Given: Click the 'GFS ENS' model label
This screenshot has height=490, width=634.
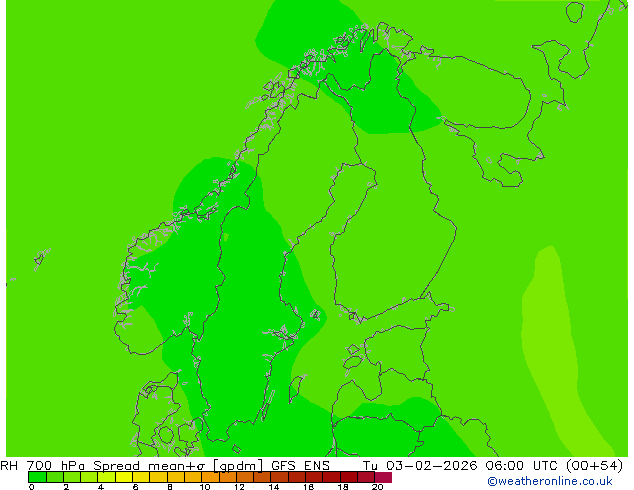Looking at the screenshot, I should (x=300, y=466).
